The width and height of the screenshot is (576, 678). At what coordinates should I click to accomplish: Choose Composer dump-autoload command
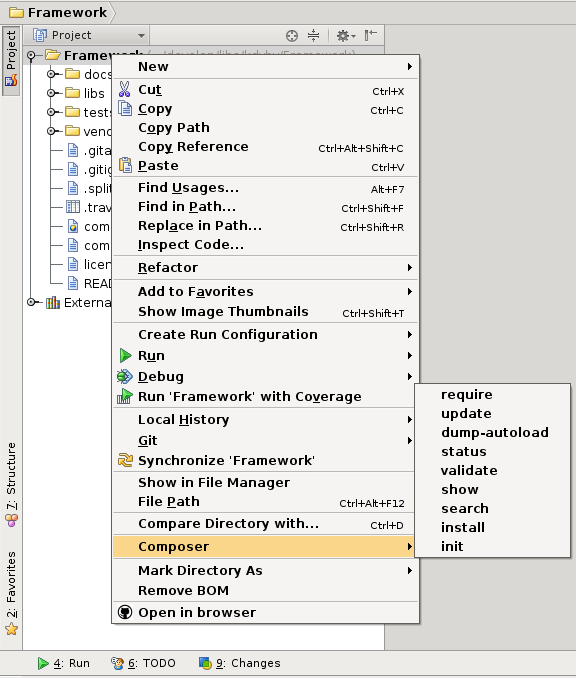[493, 432]
